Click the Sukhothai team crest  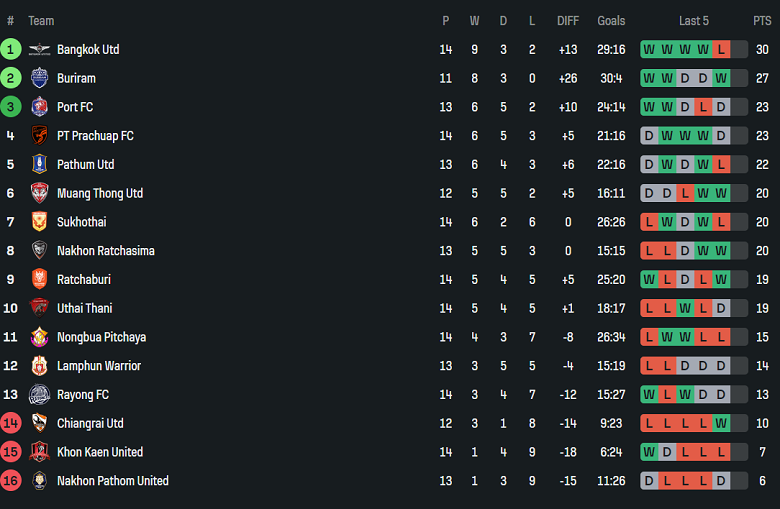click(x=39, y=222)
